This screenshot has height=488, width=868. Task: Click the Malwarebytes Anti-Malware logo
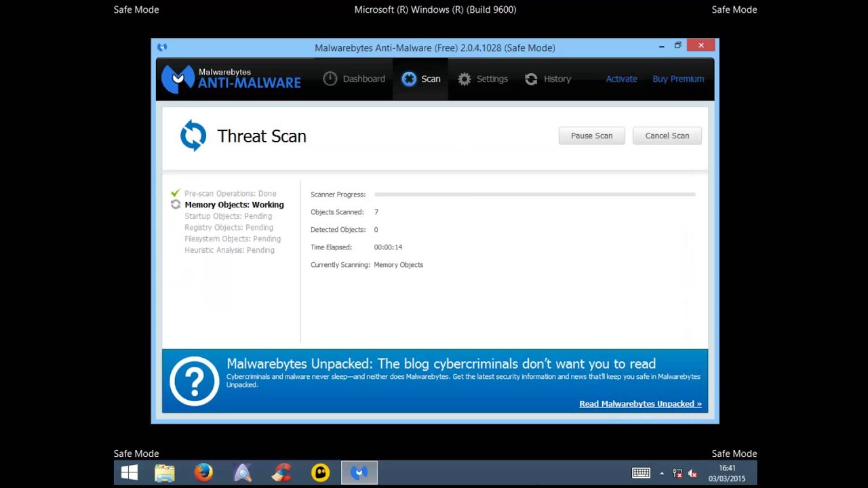231,79
